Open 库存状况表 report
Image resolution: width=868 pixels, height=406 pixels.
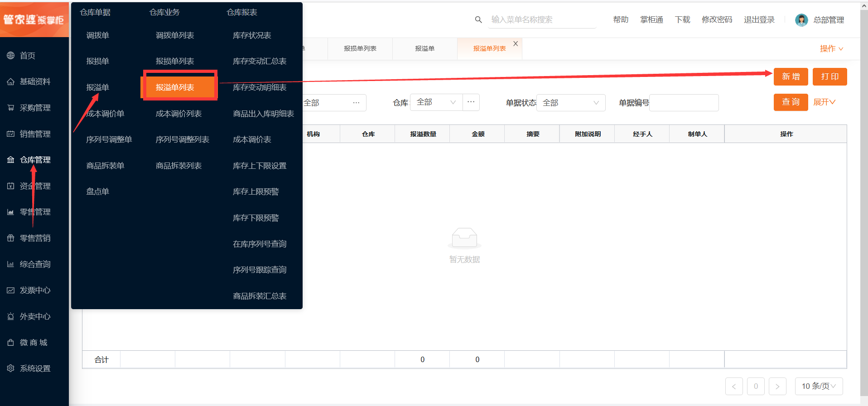pyautogui.click(x=252, y=35)
